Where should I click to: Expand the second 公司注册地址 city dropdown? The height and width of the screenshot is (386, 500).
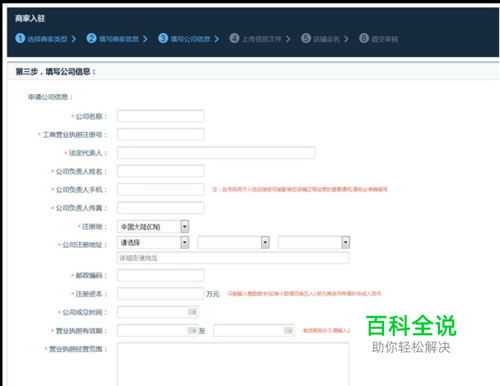pyautogui.click(x=265, y=242)
